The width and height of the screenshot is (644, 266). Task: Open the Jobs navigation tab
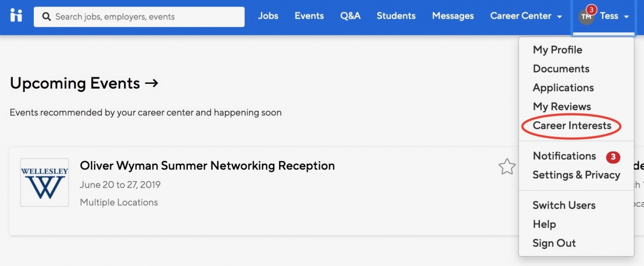[x=268, y=16]
